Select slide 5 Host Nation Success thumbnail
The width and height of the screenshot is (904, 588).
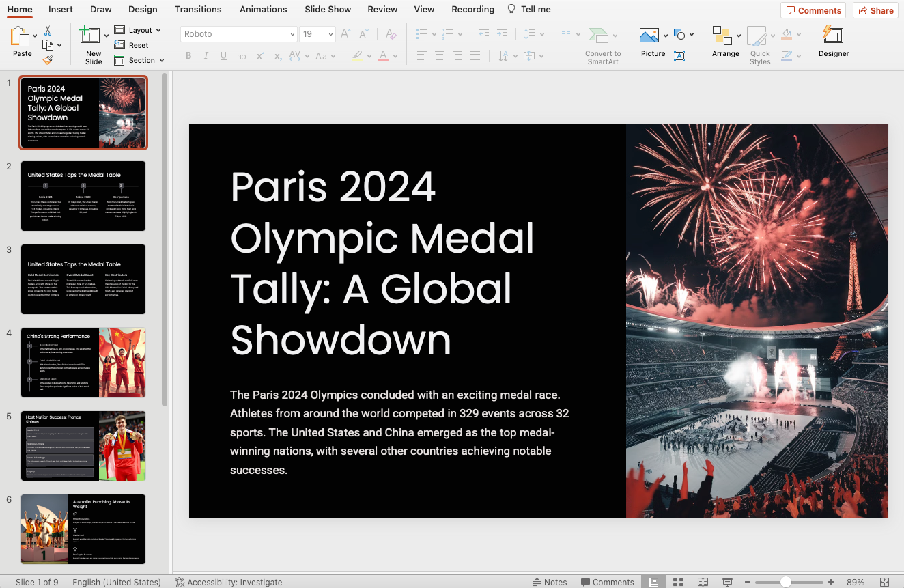click(x=83, y=446)
